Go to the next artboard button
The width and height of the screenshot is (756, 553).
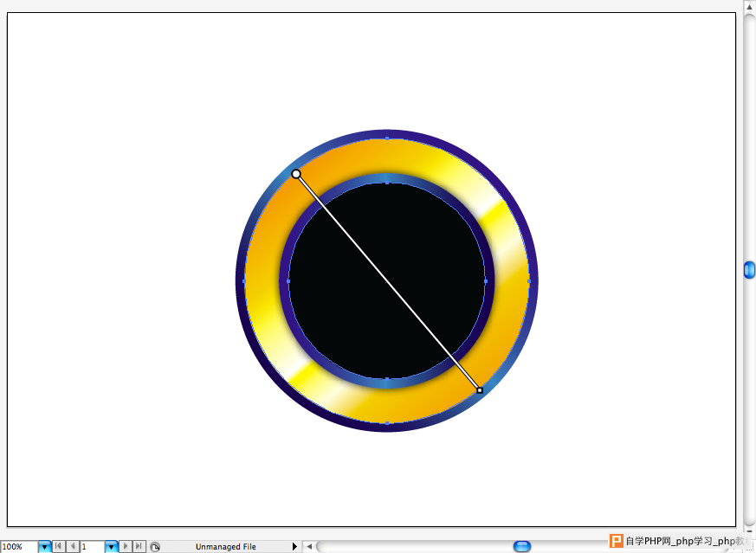126,546
